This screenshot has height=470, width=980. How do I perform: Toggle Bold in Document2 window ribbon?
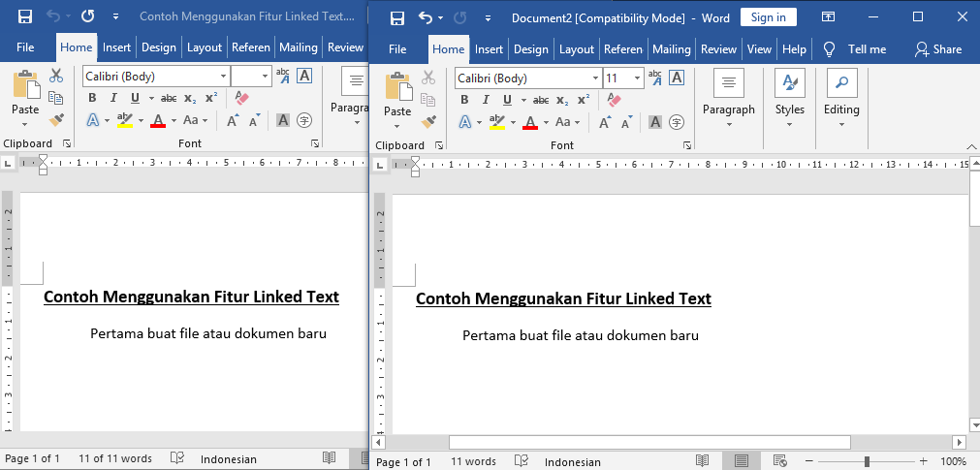coord(464,100)
